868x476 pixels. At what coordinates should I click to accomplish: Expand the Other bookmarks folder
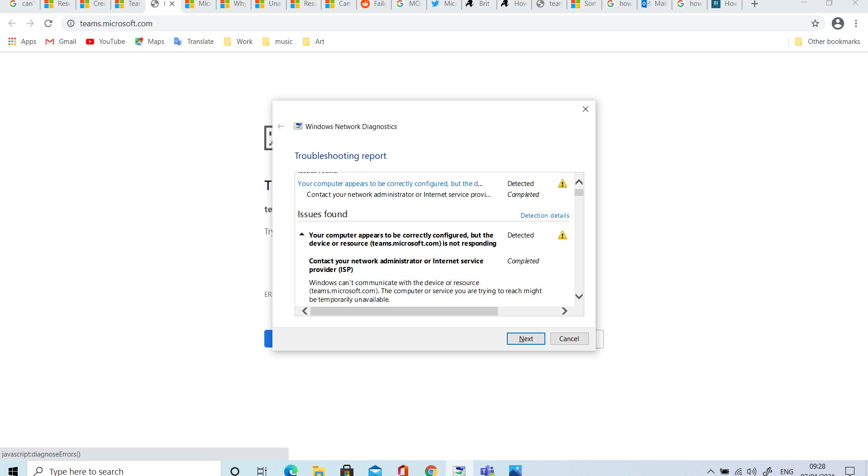tap(827, 42)
